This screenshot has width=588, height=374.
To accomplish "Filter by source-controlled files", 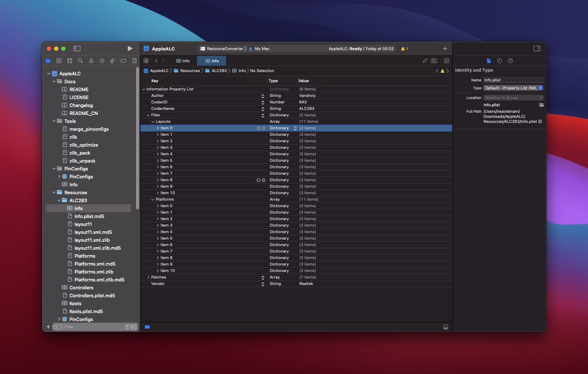I will click(x=134, y=327).
